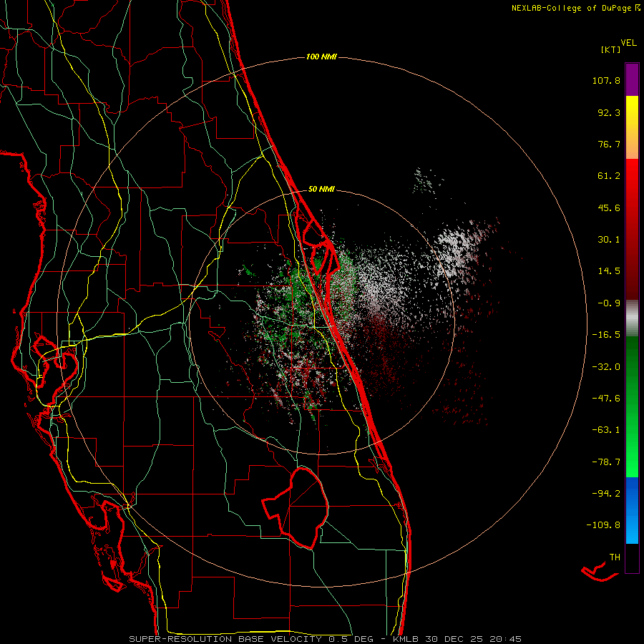The image size is (644, 644).
Task: Click the 61.2 velocity scale value
Action: tap(609, 176)
